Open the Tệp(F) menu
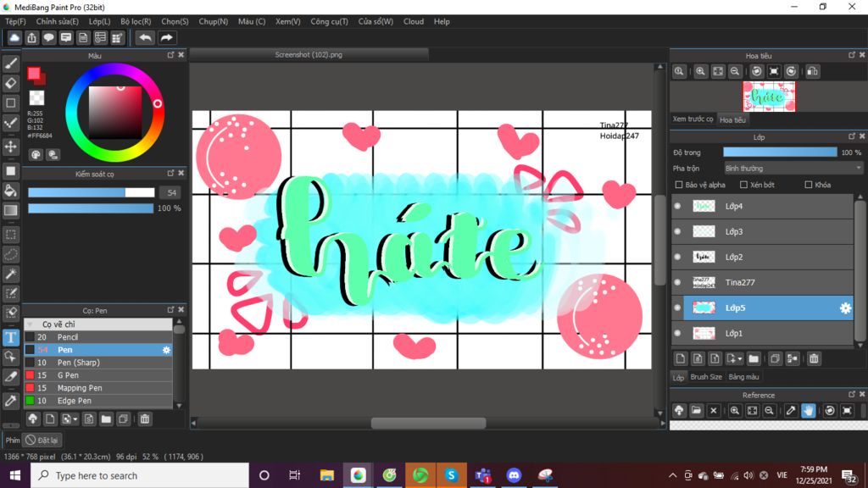Viewport: 868px width, 488px height. (x=15, y=21)
